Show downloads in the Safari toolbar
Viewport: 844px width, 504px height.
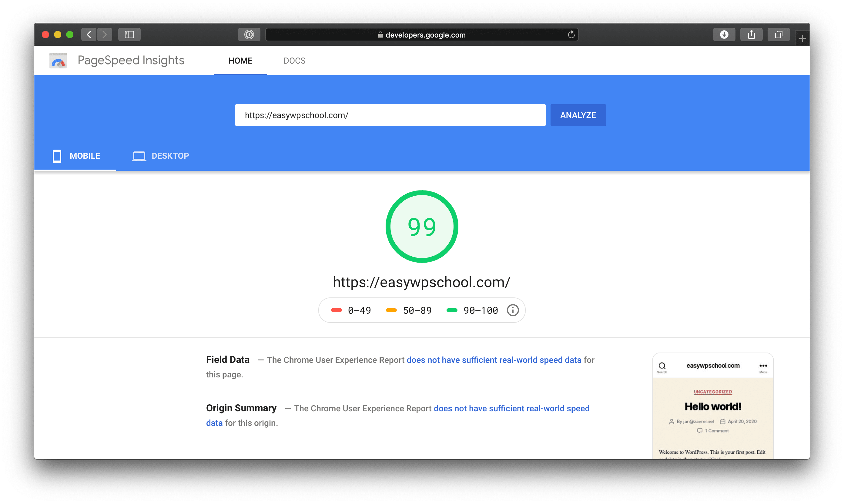[724, 34]
